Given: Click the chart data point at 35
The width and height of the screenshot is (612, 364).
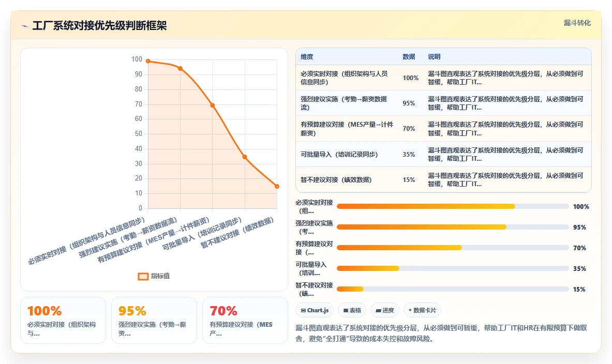Looking at the screenshot, I should (x=245, y=157).
